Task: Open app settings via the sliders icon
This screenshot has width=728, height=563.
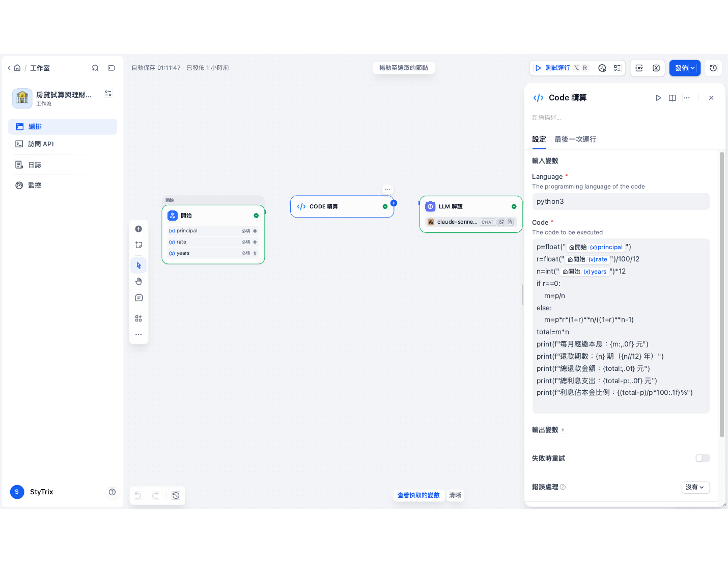Action: pyautogui.click(x=108, y=93)
